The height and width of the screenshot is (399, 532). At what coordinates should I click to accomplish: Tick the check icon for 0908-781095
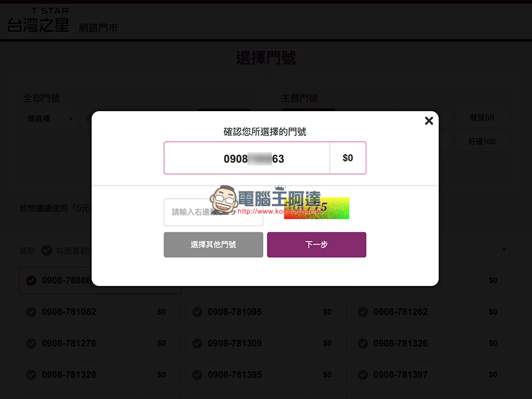click(x=197, y=312)
